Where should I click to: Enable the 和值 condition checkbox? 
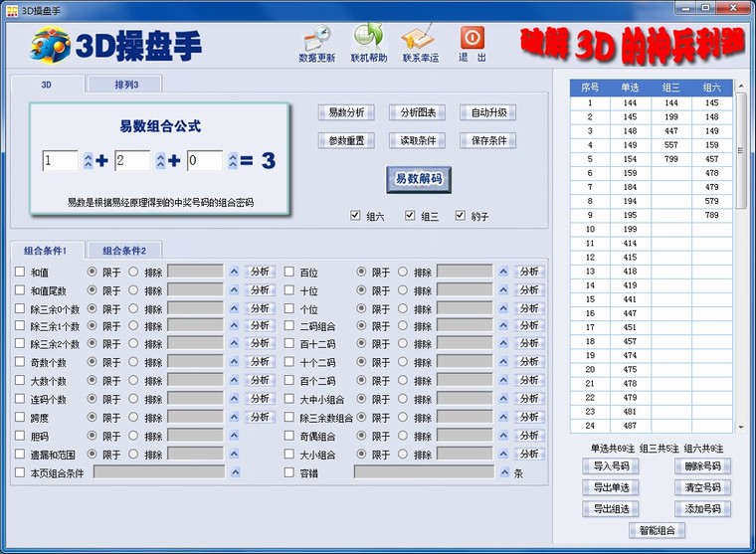pyautogui.click(x=20, y=272)
